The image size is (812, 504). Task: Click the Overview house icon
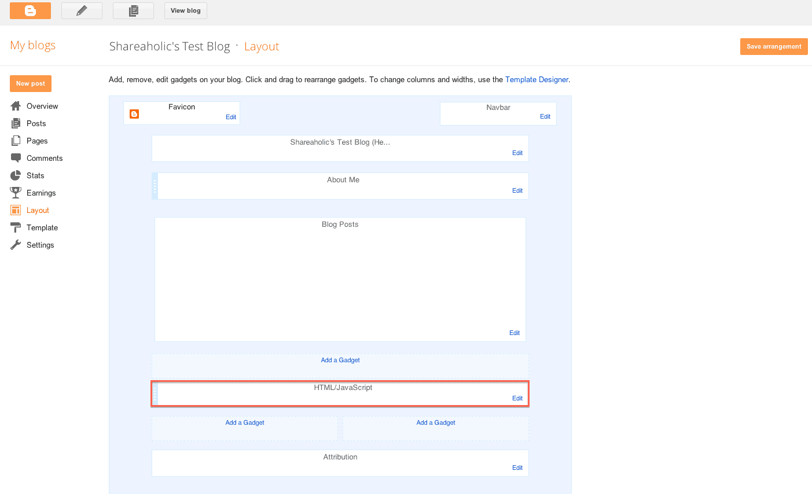click(16, 106)
